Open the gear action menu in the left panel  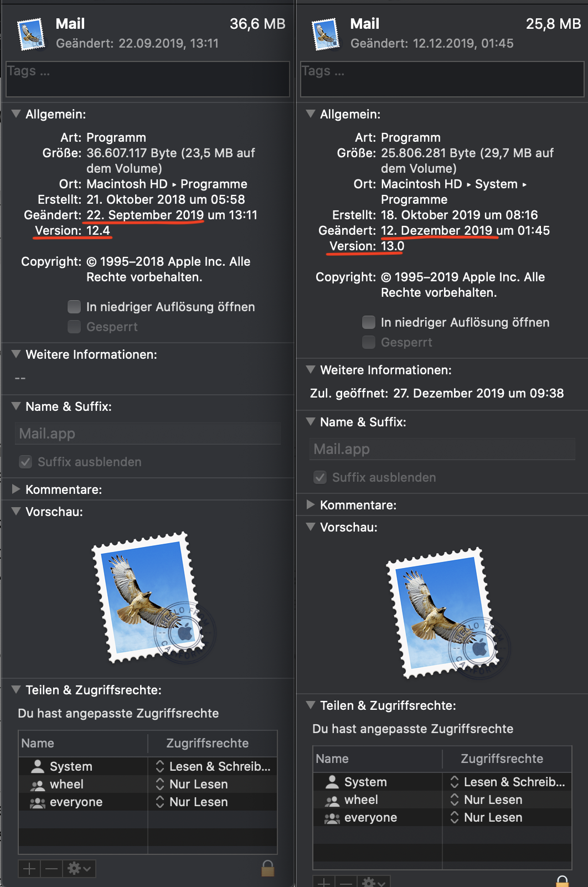point(79,869)
